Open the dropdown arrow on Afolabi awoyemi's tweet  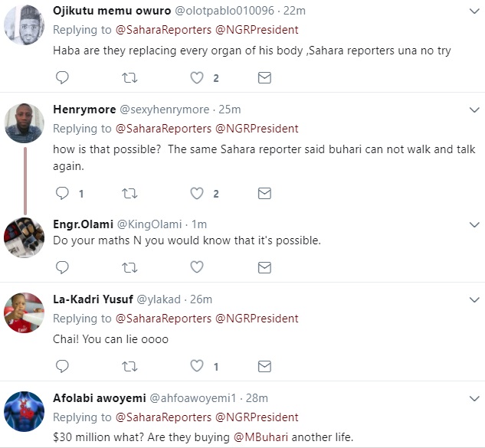pyautogui.click(x=474, y=398)
